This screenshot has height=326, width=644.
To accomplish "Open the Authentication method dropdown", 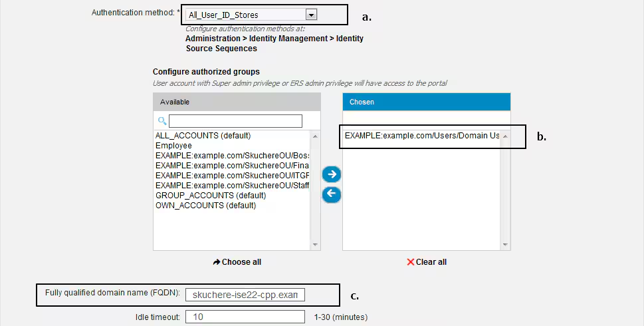I will pyautogui.click(x=311, y=14).
